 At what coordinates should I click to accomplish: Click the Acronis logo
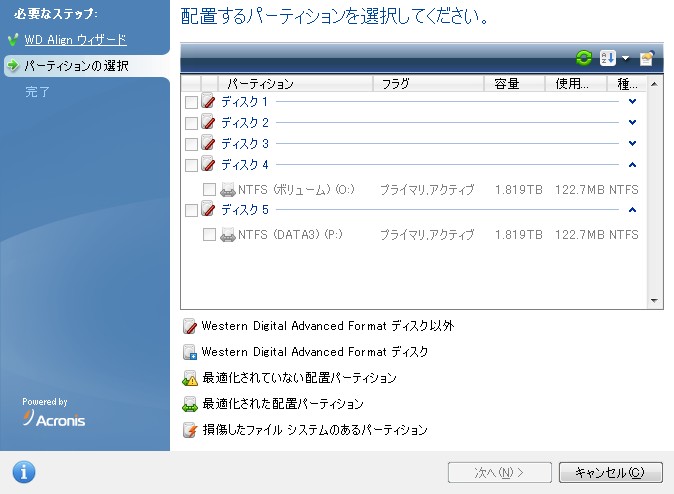[x=54, y=418]
